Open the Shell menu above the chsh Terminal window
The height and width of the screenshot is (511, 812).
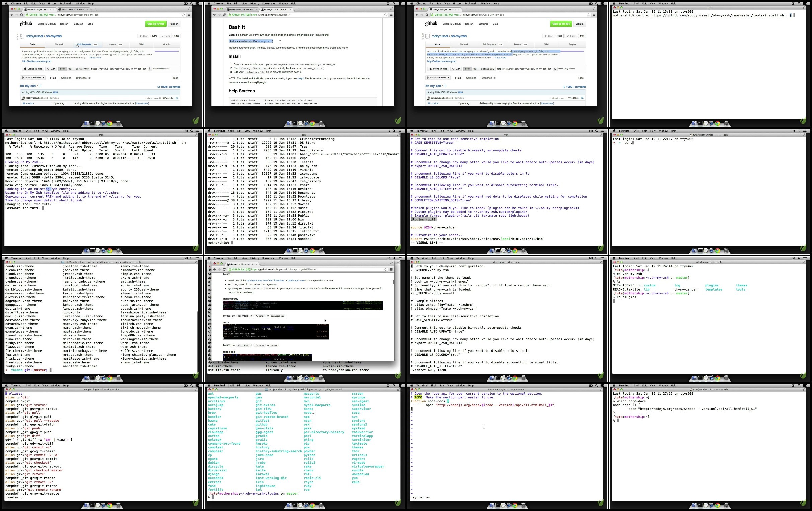[28, 131]
